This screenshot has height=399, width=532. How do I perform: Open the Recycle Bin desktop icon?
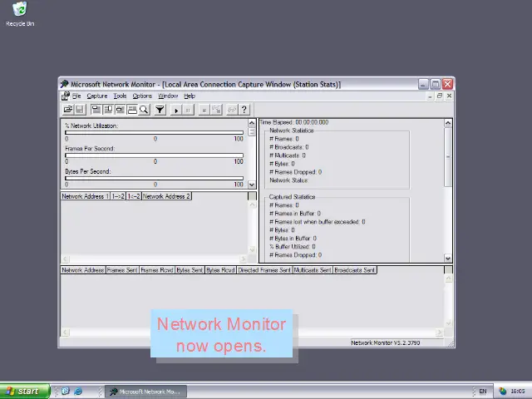(x=20, y=14)
